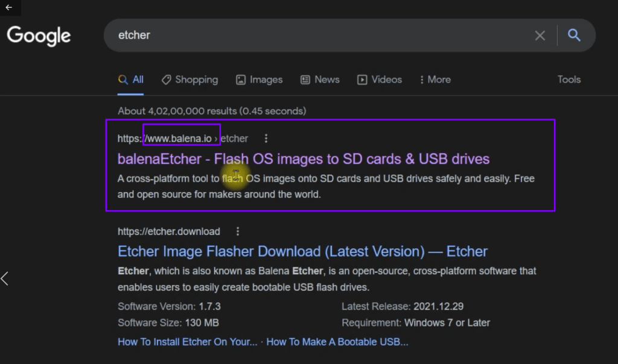This screenshot has height=364, width=618.
Task: Click the previous chevron on the left edge
Action: [5, 279]
